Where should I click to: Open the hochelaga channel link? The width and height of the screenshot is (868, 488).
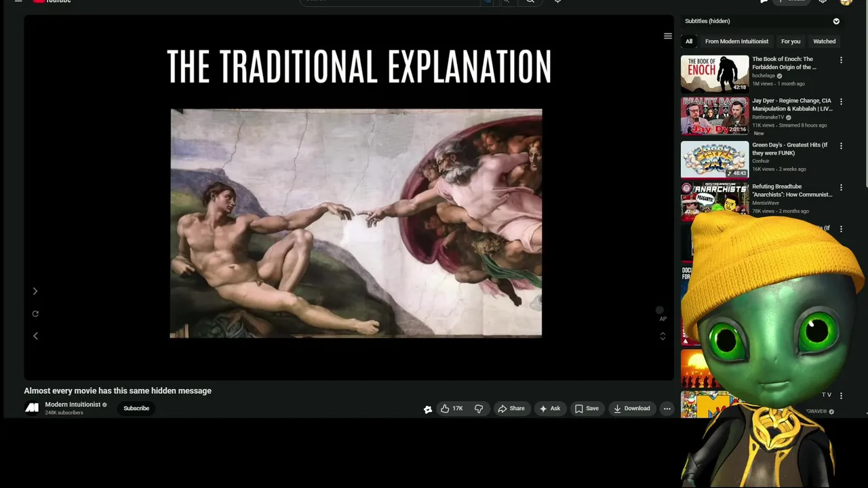tap(764, 76)
